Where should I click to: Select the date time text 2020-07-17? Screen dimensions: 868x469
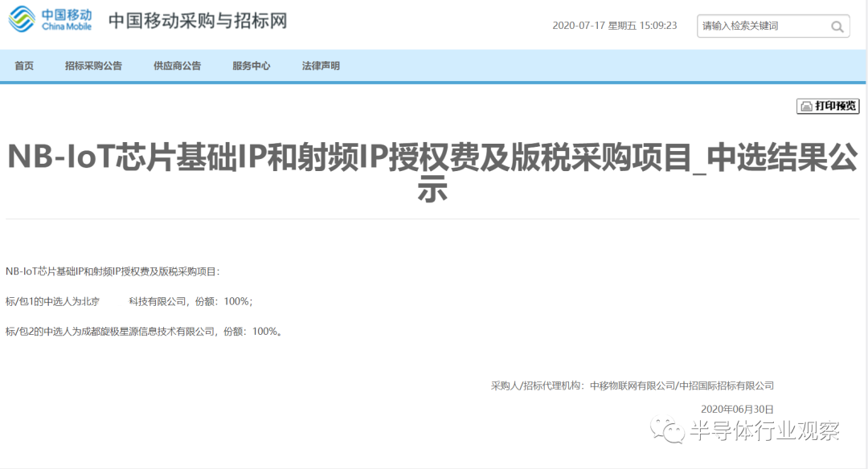tap(615, 26)
